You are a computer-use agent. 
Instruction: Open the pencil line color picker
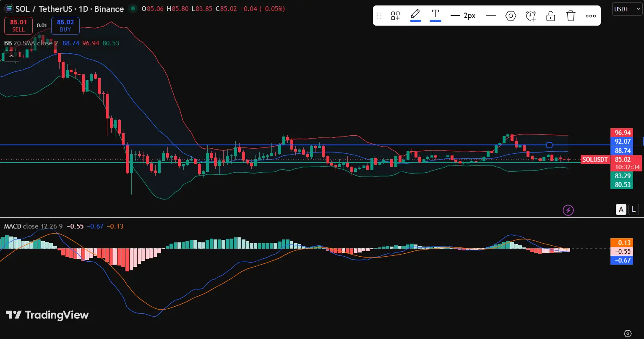click(415, 16)
